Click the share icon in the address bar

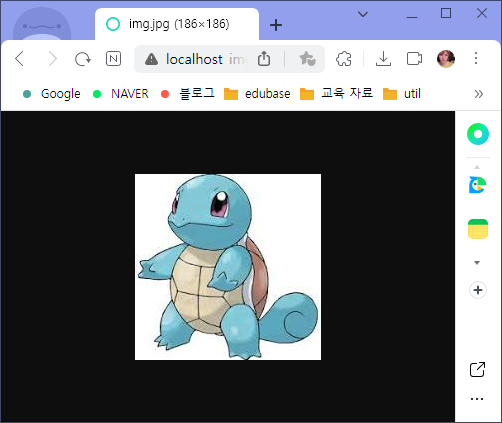click(264, 59)
